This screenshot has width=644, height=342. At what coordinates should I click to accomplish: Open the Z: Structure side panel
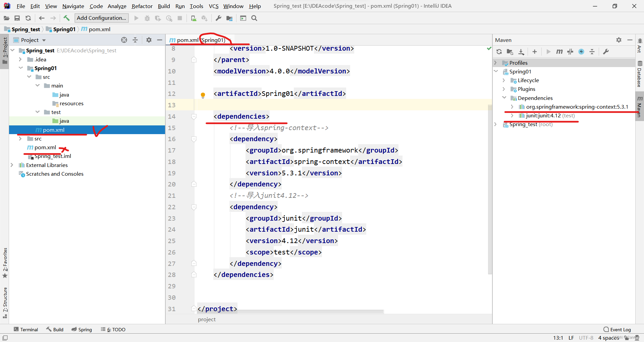click(5, 302)
